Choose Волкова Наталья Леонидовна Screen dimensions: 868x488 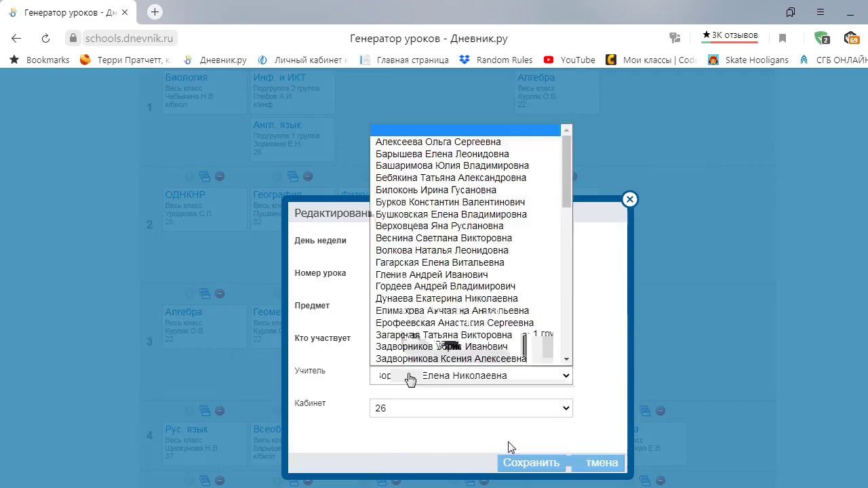(x=466, y=250)
